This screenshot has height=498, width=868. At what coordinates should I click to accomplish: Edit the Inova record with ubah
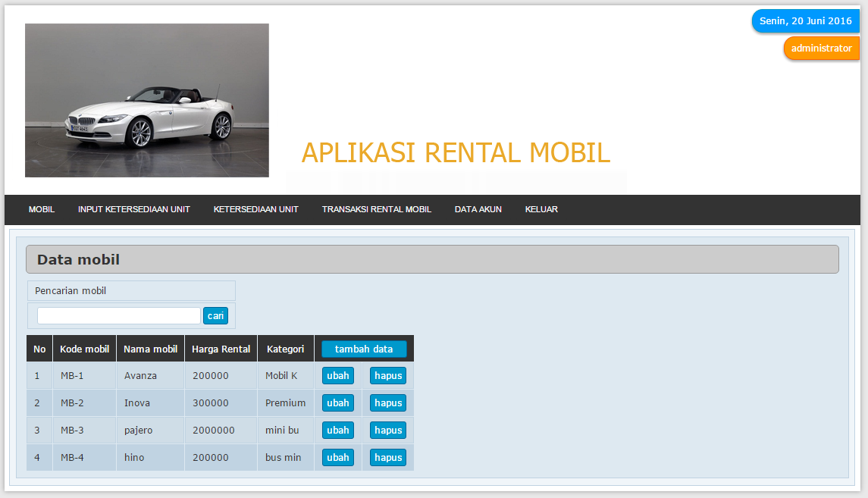point(337,402)
